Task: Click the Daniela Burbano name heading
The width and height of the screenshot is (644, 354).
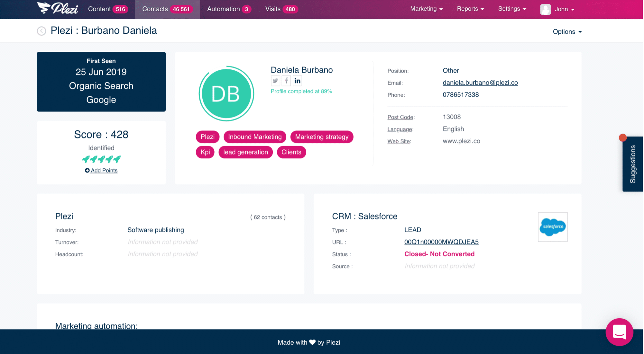Action: click(x=302, y=70)
